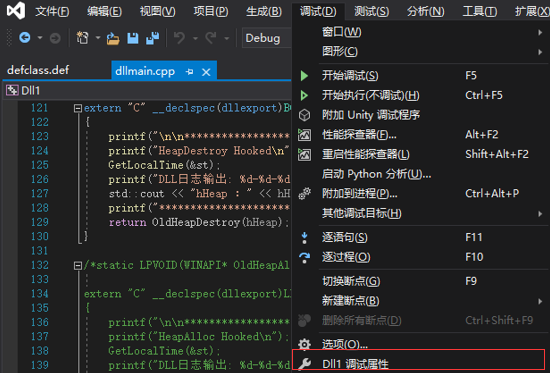Redo the last edit icon
The width and height of the screenshot is (550, 373).
coord(211,38)
